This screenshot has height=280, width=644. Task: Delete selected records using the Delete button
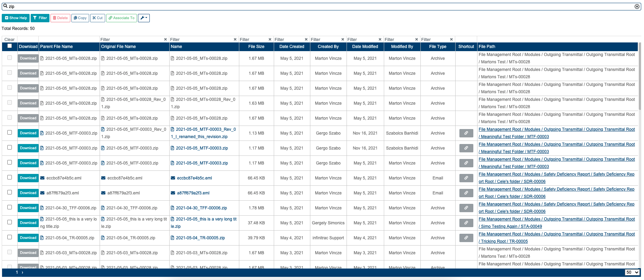click(x=60, y=18)
